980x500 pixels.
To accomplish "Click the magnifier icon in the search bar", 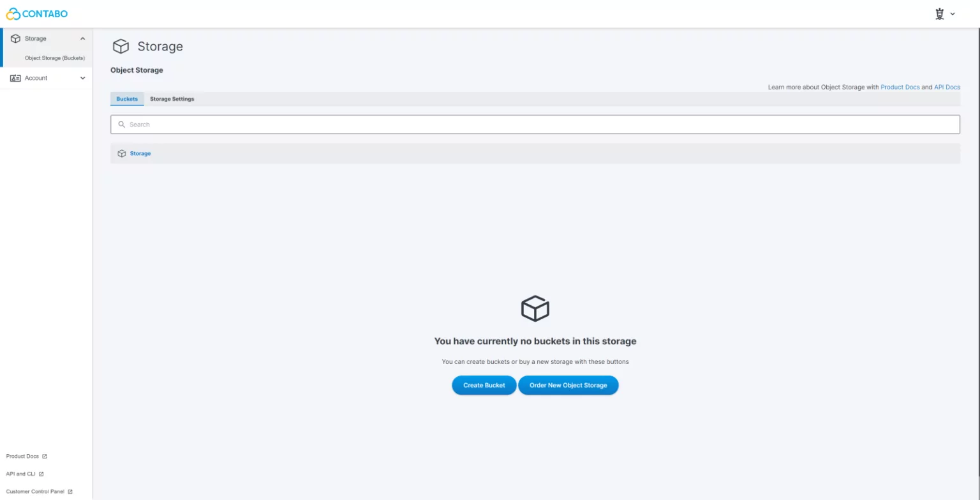I will 122,125.
